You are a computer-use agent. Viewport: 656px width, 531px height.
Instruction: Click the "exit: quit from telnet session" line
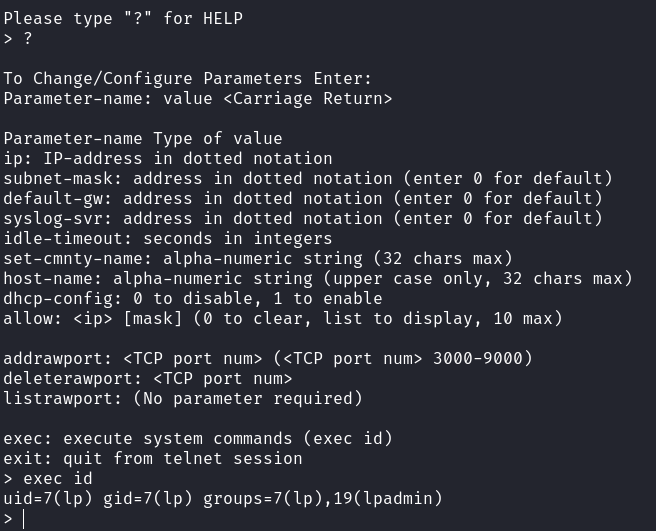pos(153,458)
